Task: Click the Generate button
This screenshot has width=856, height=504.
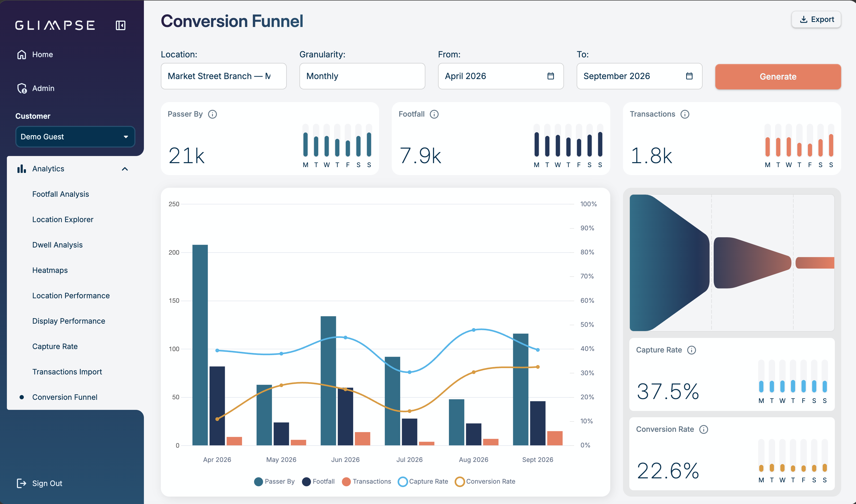Action: tap(778, 76)
